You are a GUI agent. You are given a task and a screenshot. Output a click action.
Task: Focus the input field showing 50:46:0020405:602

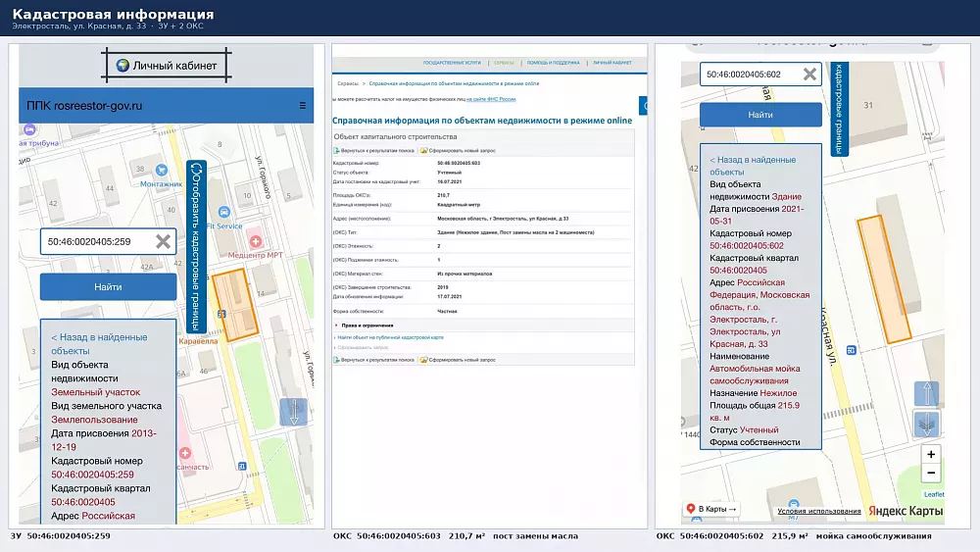click(752, 75)
